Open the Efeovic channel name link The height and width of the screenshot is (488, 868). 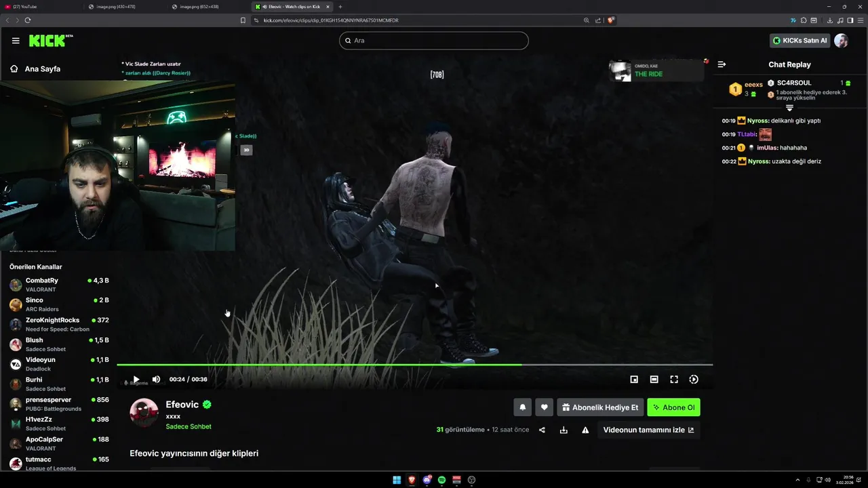(182, 405)
